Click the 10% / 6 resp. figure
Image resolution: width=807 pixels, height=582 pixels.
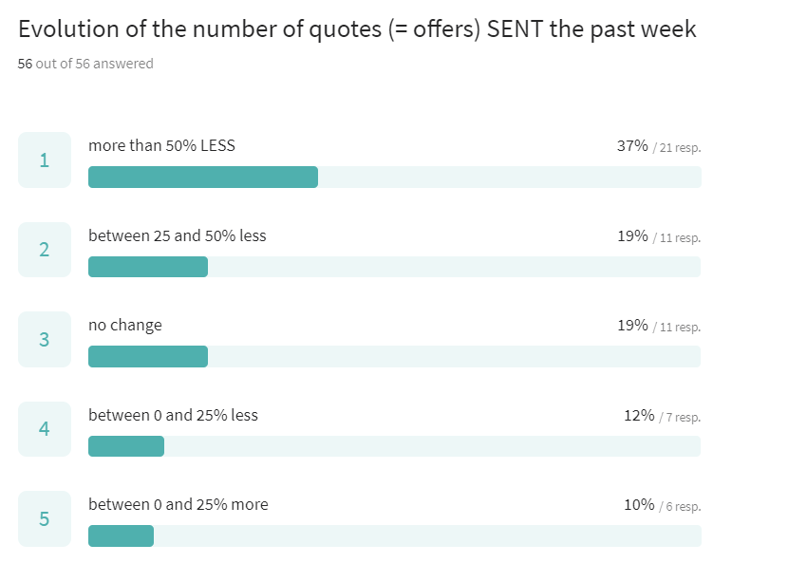(661, 505)
